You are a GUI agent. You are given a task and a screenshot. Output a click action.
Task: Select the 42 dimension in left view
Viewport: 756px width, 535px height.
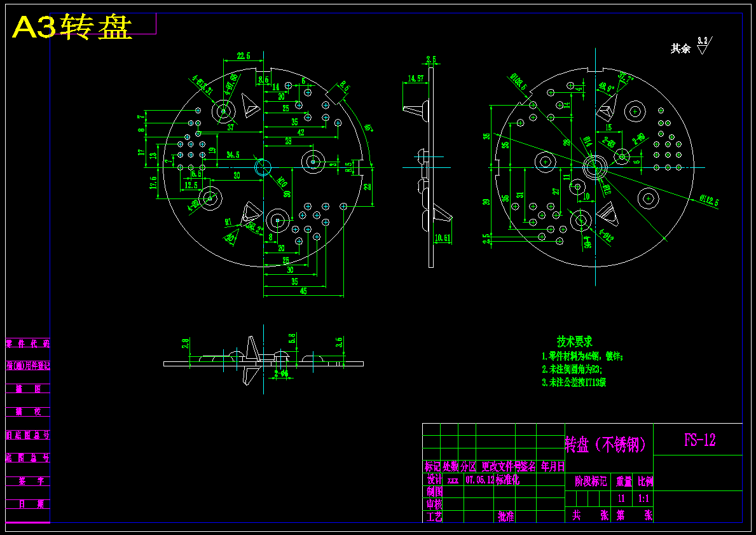point(300,132)
